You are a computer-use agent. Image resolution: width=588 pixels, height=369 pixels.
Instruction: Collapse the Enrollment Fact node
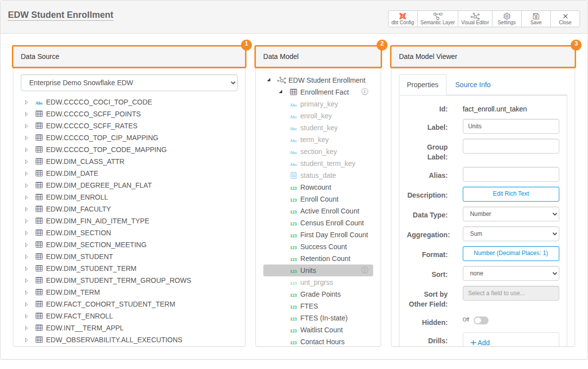tap(281, 92)
